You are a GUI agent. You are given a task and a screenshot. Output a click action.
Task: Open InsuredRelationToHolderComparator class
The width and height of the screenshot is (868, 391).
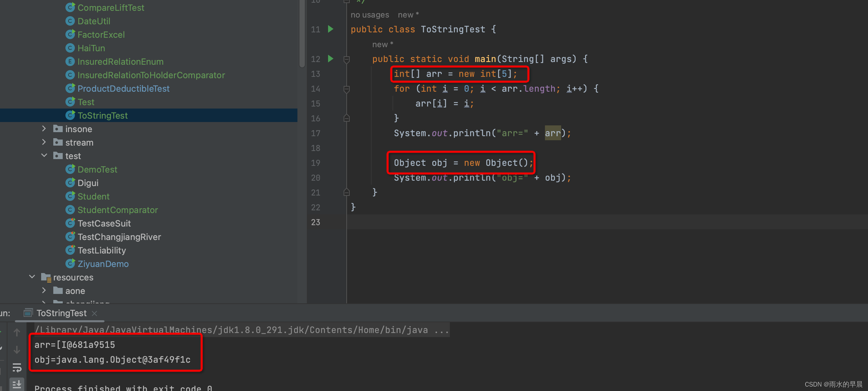point(151,75)
